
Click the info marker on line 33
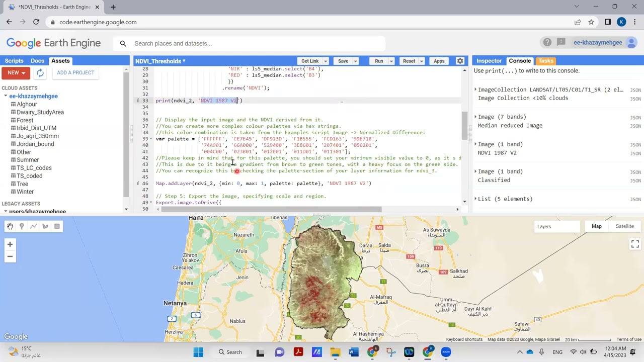coord(138,101)
